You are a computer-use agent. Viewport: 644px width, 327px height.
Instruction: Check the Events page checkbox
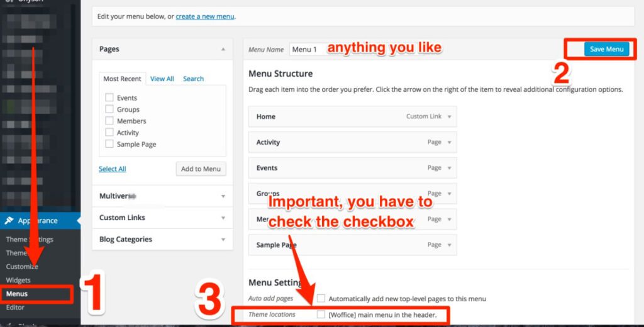click(x=109, y=98)
